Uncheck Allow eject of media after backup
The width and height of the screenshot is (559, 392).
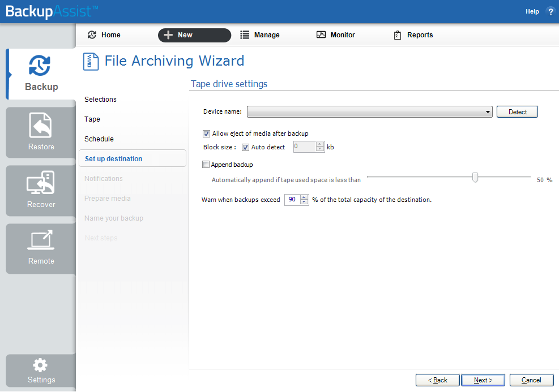(x=207, y=133)
